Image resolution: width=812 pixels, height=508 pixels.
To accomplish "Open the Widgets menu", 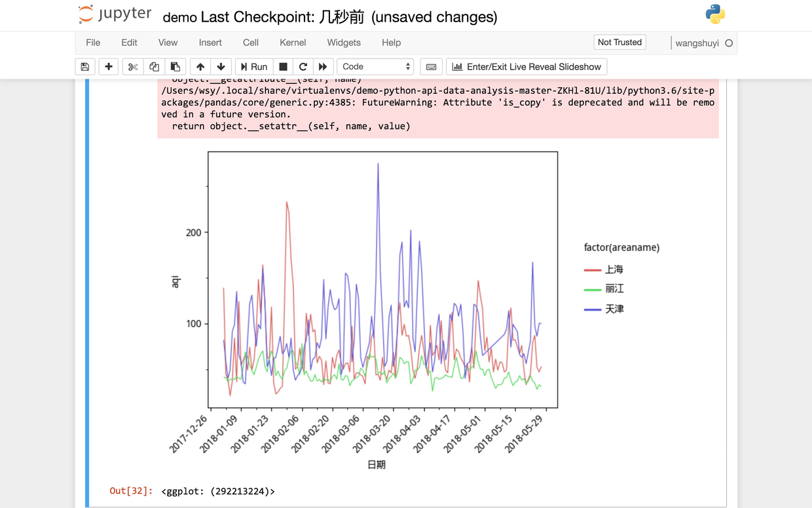I will pyautogui.click(x=344, y=43).
